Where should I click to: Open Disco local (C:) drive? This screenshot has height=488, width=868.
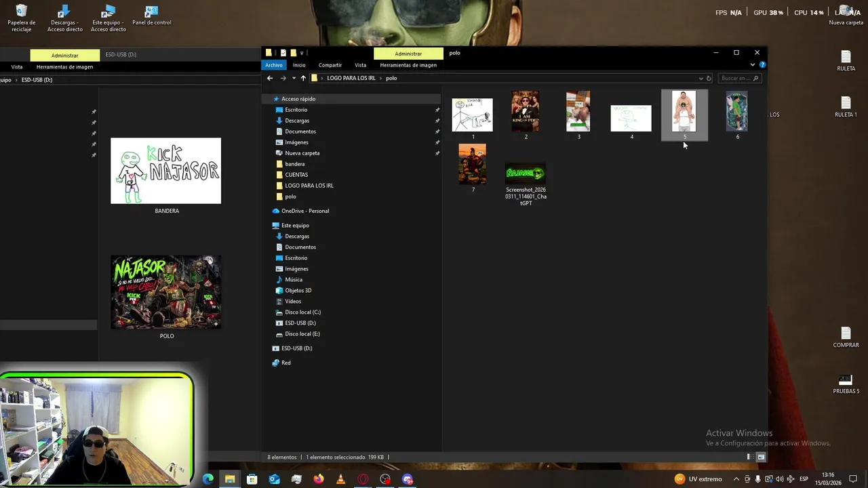pos(302,312)
